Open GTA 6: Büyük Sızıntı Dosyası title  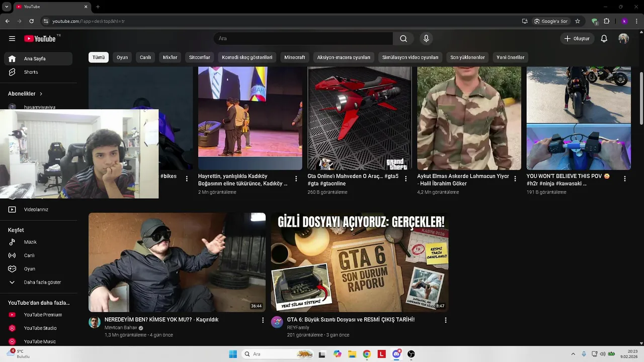point(351,320)
